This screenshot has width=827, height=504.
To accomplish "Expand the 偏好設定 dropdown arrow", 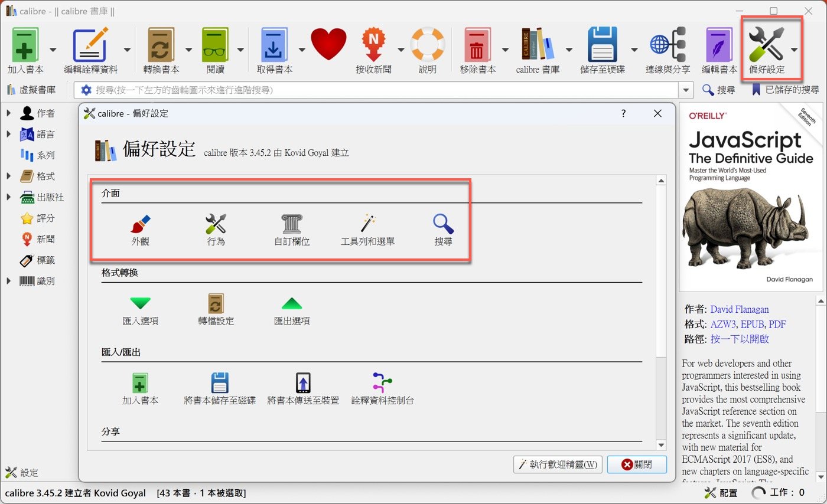I will pyautogui.click(x=794, y=50).
